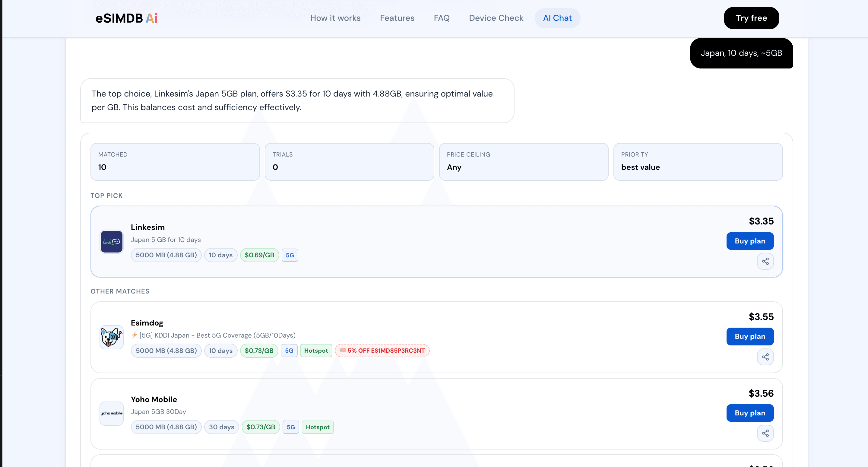Open the Device Check page

(496, 18)
